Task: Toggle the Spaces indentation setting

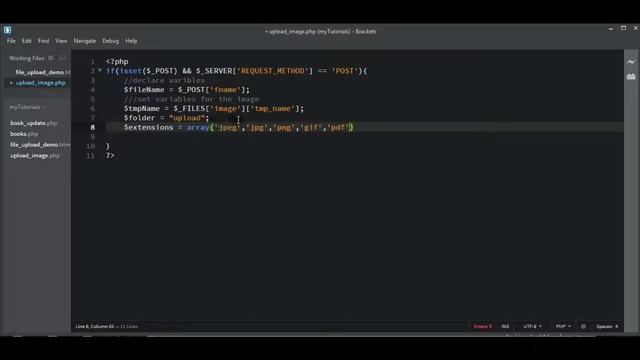Action: coord(604,327)
